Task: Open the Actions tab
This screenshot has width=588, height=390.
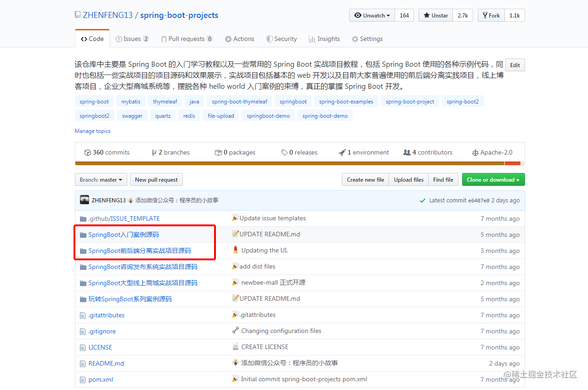Action: (x=240, y=39)
